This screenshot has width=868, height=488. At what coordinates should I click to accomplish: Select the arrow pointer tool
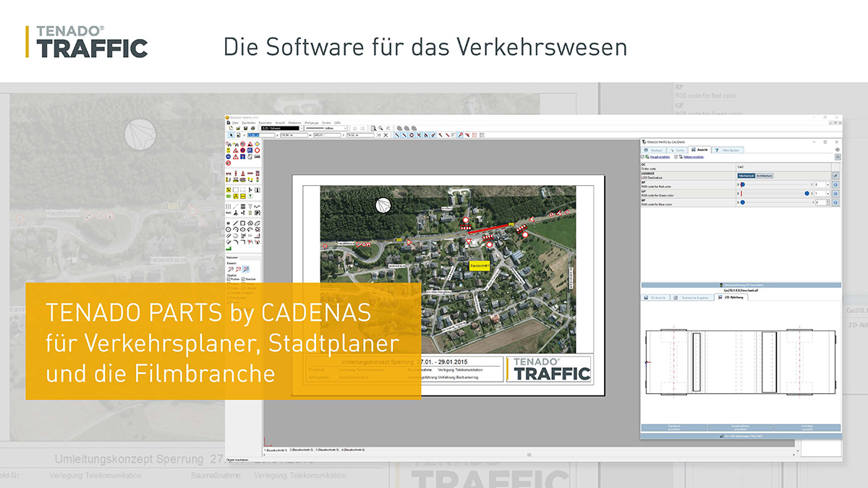click(231, 135)
